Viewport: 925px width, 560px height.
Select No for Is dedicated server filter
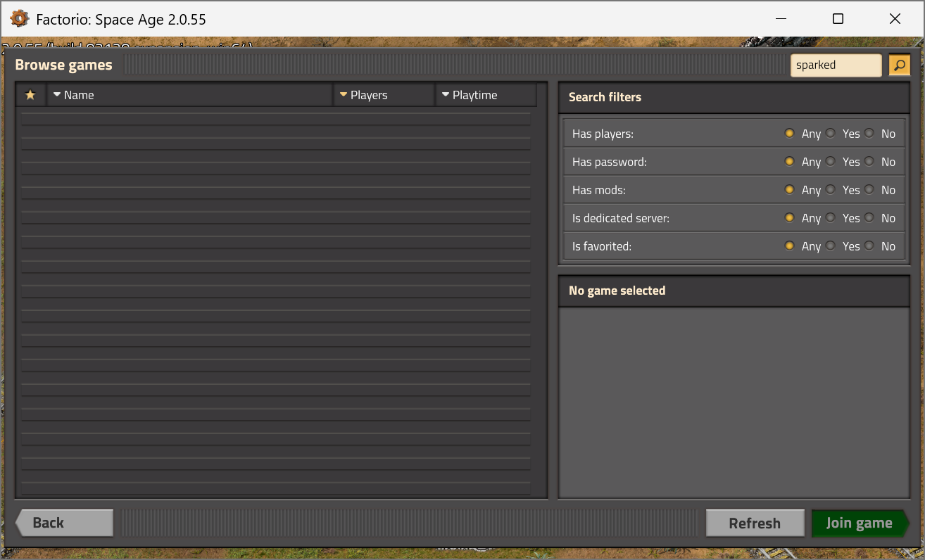coord(869,217)
